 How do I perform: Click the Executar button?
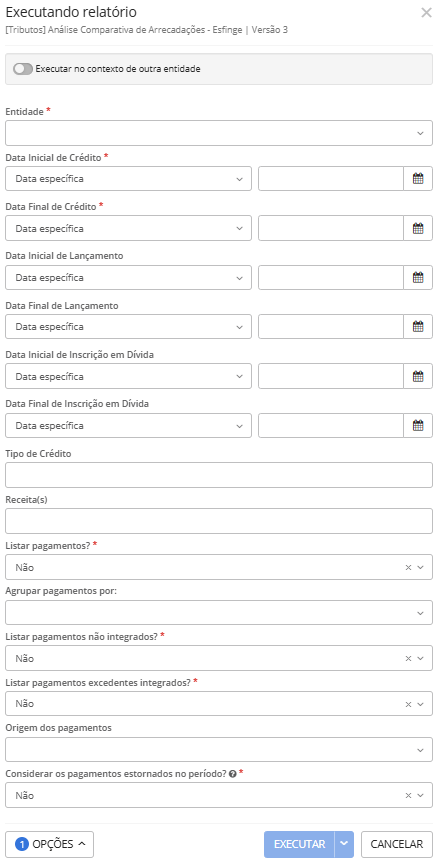[299, 845]
